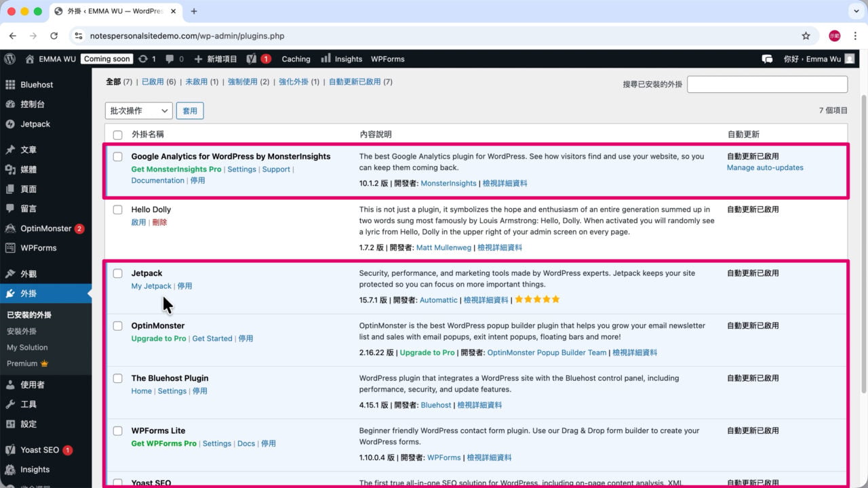This screenshot has height=488, width=868.
Task: Select the Hello Dolly plugin checkbox
Action: tap(118, 210)
